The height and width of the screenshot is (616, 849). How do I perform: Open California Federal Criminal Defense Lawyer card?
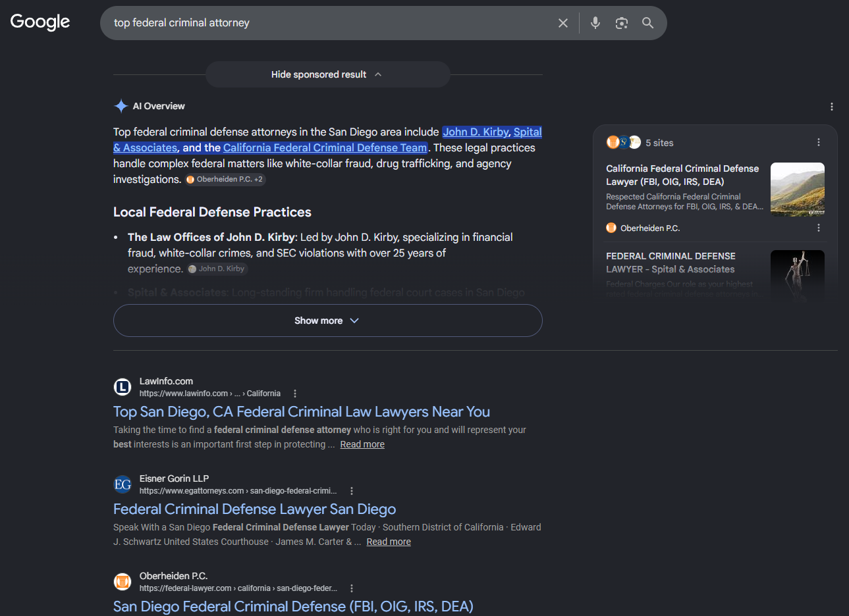coord(683,175)
